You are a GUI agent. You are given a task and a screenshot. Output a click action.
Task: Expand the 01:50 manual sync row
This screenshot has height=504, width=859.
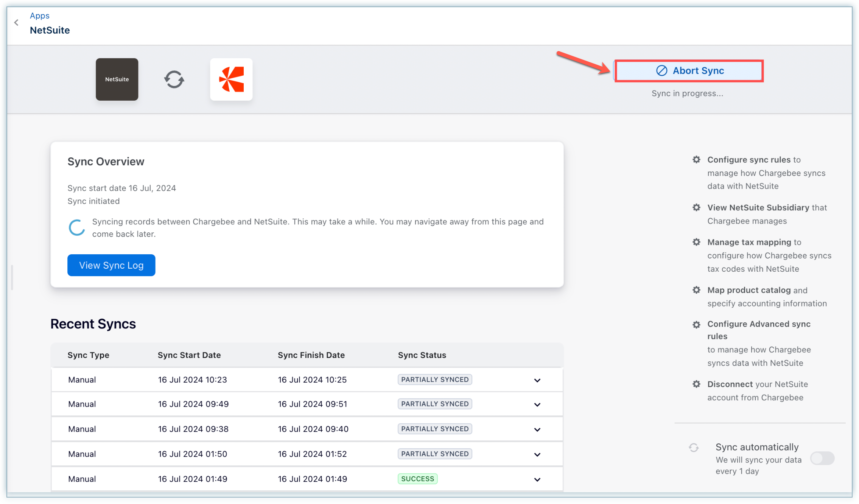point(537,454)
